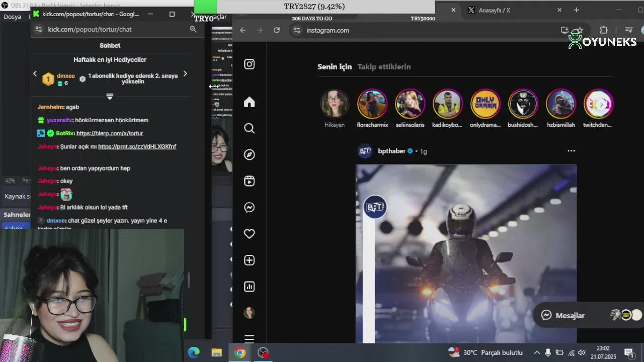The width and height of the screenshot is (644, 362).
Task: Click volume icon in system tray
Action: coord(582,352)
